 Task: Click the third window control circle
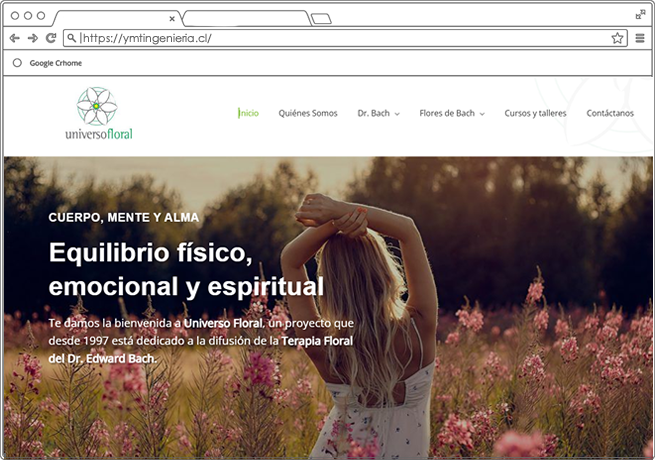[41, 15]
